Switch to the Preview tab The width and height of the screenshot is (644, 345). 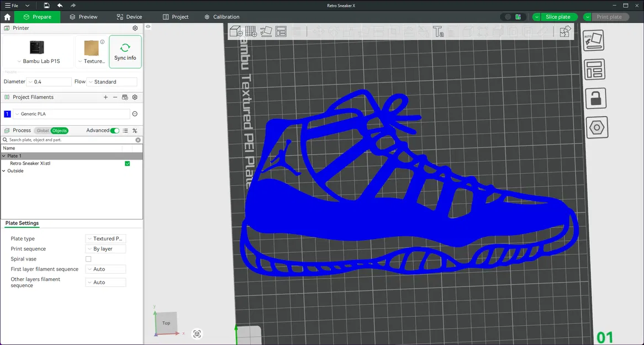pyautogui.click(x=83, y=17)
